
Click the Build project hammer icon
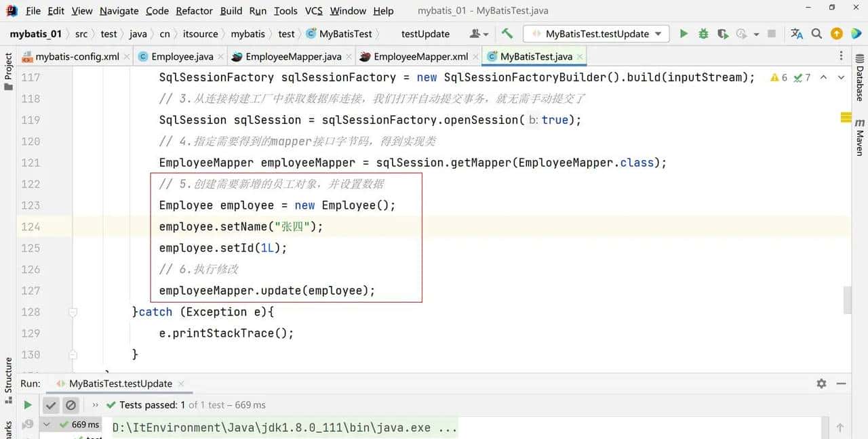coord(507,34)
